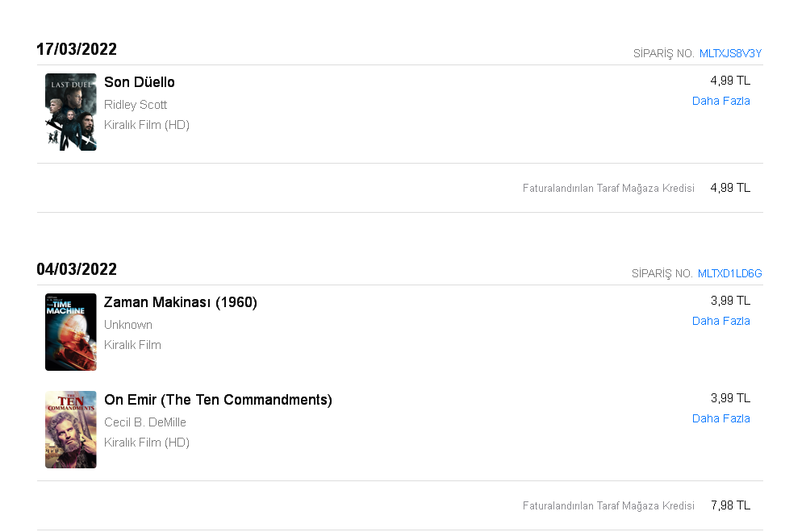Click the Son Düello movie title

[x=140, y=82]
